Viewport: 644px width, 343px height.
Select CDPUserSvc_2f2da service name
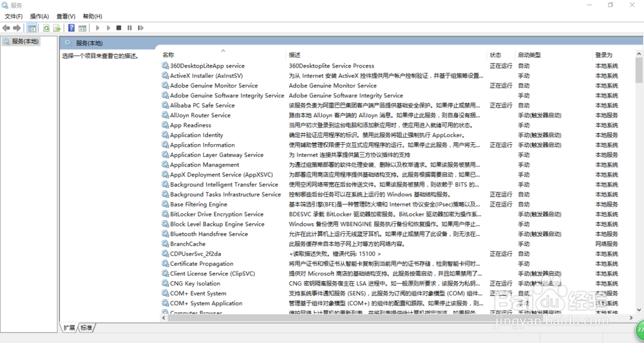[x=196, y=254]
